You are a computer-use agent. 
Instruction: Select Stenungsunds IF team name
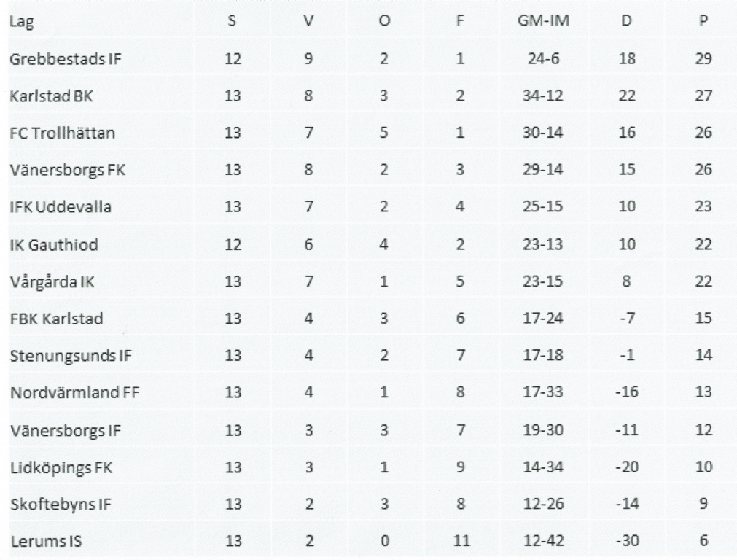click(x=71, y=356)
